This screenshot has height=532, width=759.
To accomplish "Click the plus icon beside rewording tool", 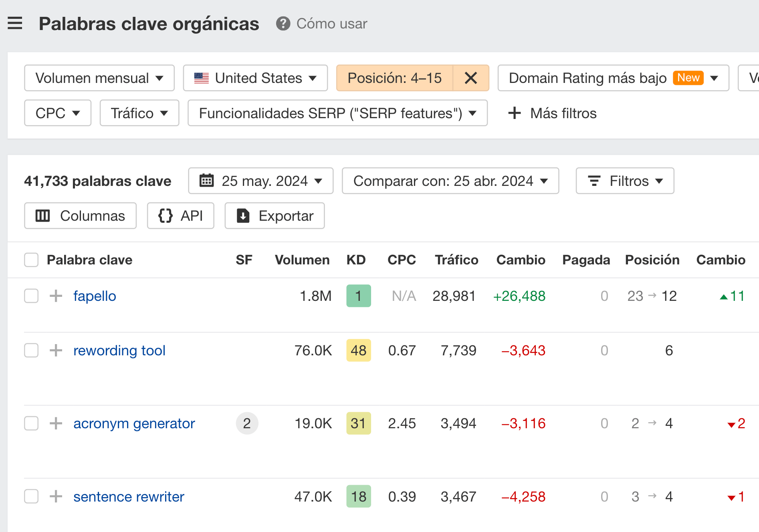I will [56, 351].
